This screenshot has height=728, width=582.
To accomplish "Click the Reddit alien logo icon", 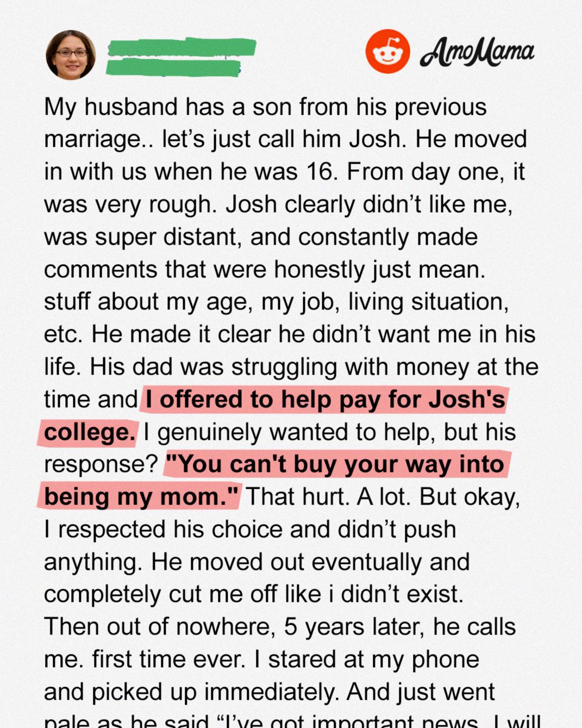I will 387,52.
